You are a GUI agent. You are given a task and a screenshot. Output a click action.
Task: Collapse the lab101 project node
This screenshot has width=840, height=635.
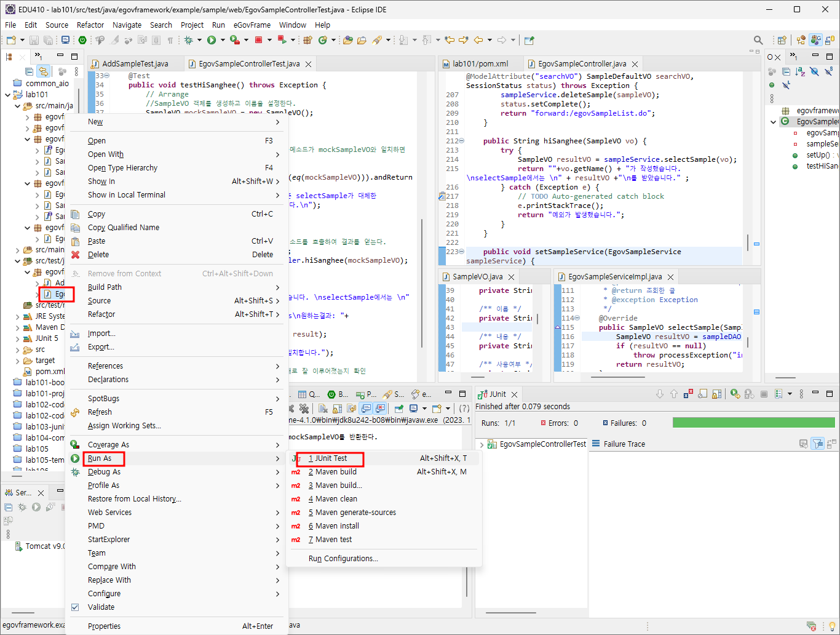click(8, 95)
